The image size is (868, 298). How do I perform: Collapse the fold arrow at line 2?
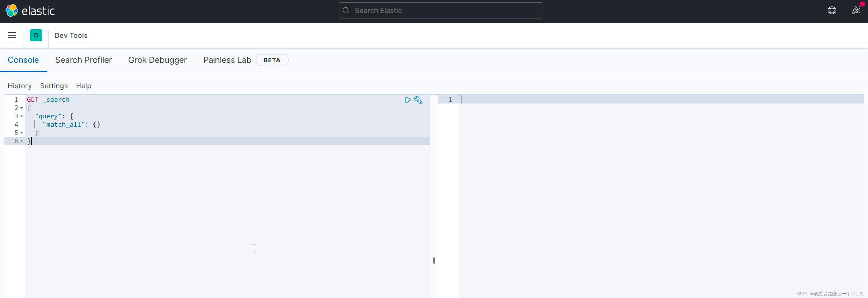point(21,108)
